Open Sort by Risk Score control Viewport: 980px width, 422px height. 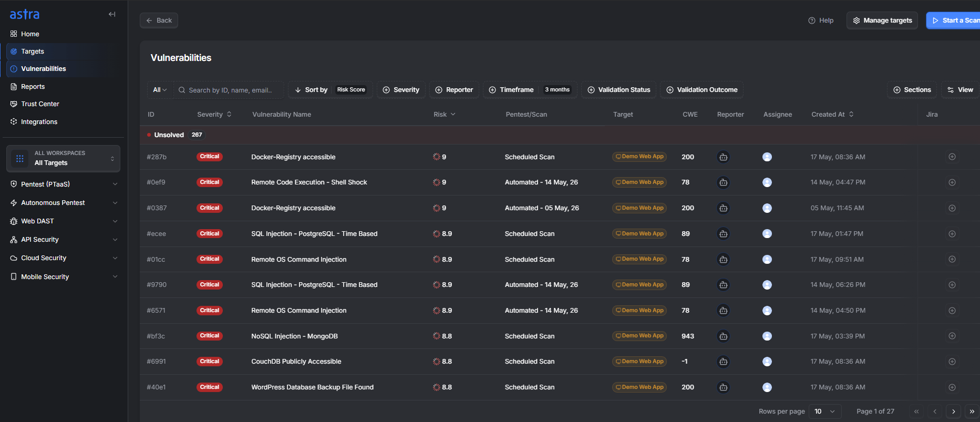point(331,90)
